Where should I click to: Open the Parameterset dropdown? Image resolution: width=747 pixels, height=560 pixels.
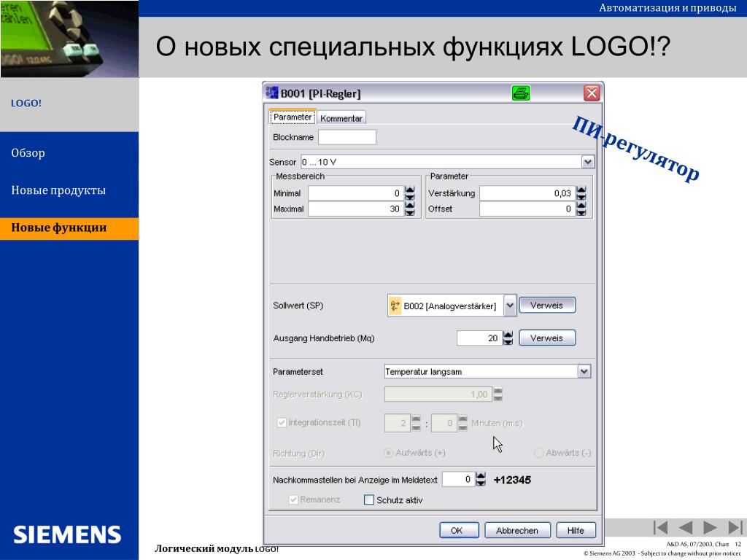click(584, 371)
